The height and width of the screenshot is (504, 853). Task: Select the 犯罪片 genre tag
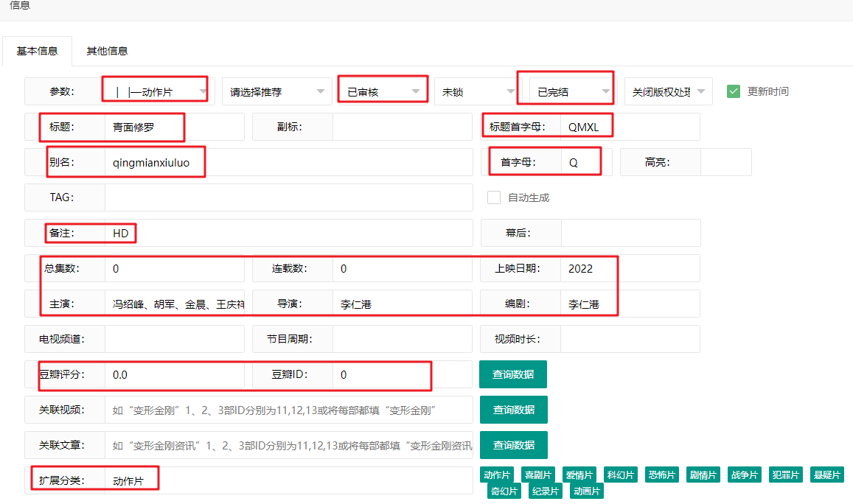tap(786, 475)
